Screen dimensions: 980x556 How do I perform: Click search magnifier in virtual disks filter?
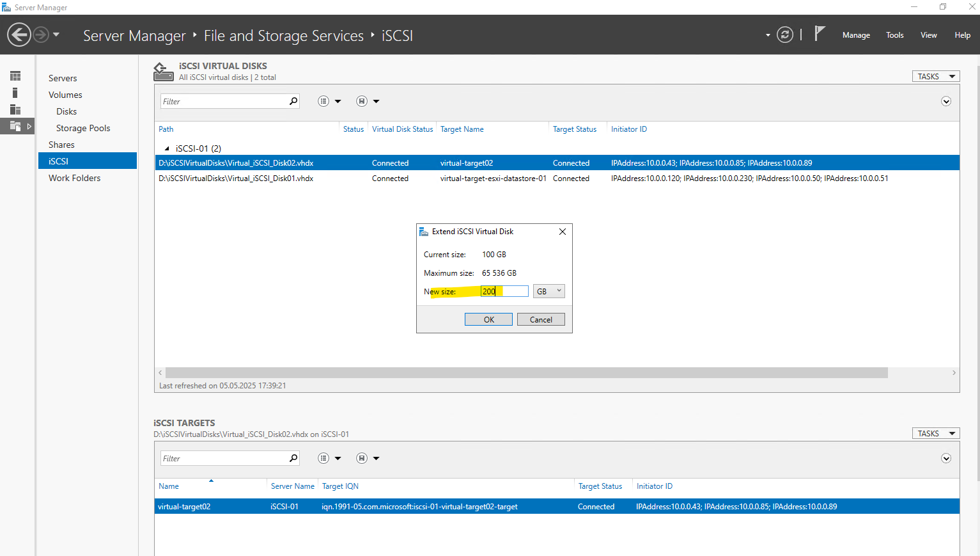click(293, 101)
